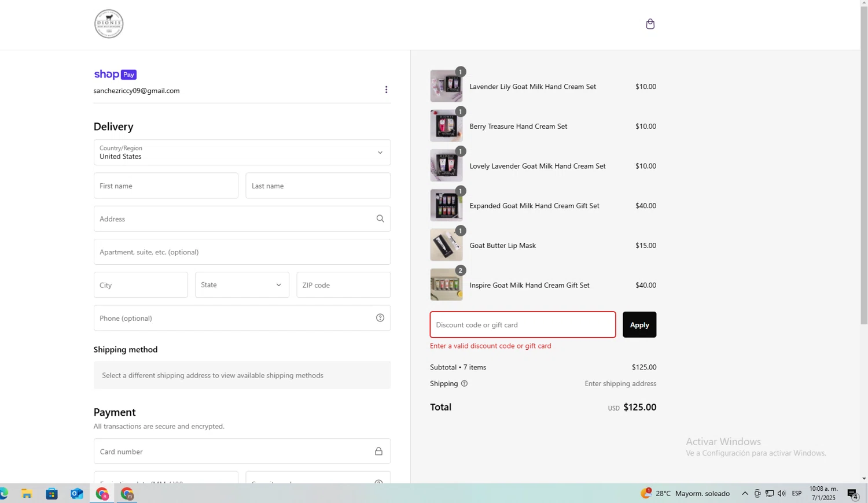
Task: Open Microsoft Store from the taskbar
Action: point(52,494)
